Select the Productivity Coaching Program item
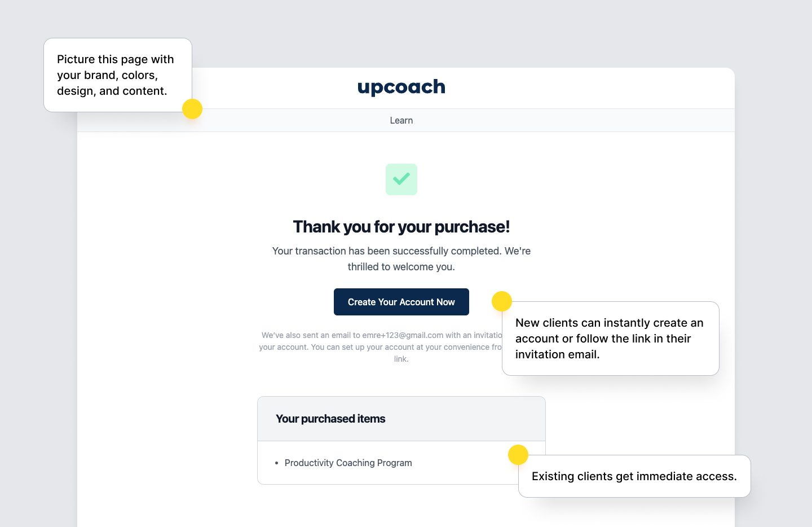The height and width of the screenshot is (527, 812). (348, 463)
